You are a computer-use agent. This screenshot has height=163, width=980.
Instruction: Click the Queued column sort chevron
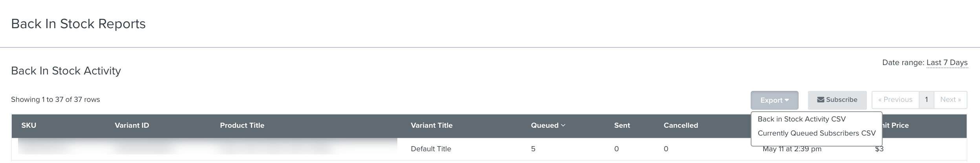(563, 125)
